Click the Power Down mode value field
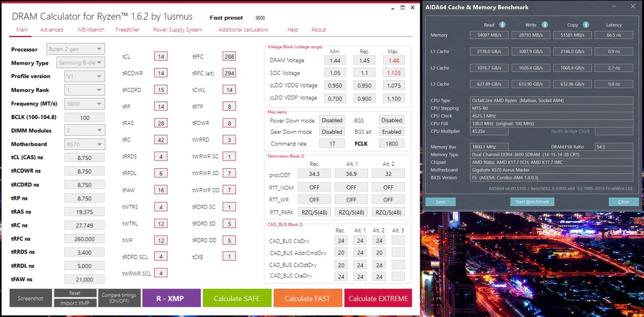This screenshot has width=644, height=317. 332,120
